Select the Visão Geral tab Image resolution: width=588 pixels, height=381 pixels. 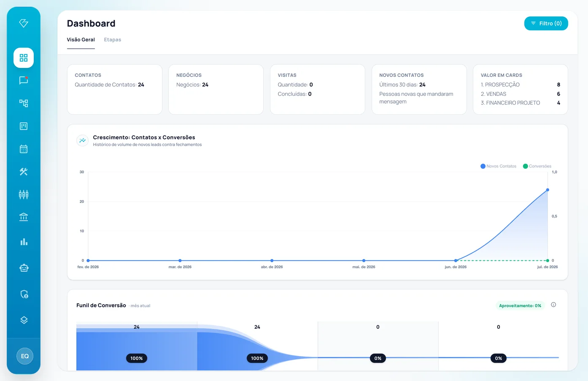coord(81,40)
